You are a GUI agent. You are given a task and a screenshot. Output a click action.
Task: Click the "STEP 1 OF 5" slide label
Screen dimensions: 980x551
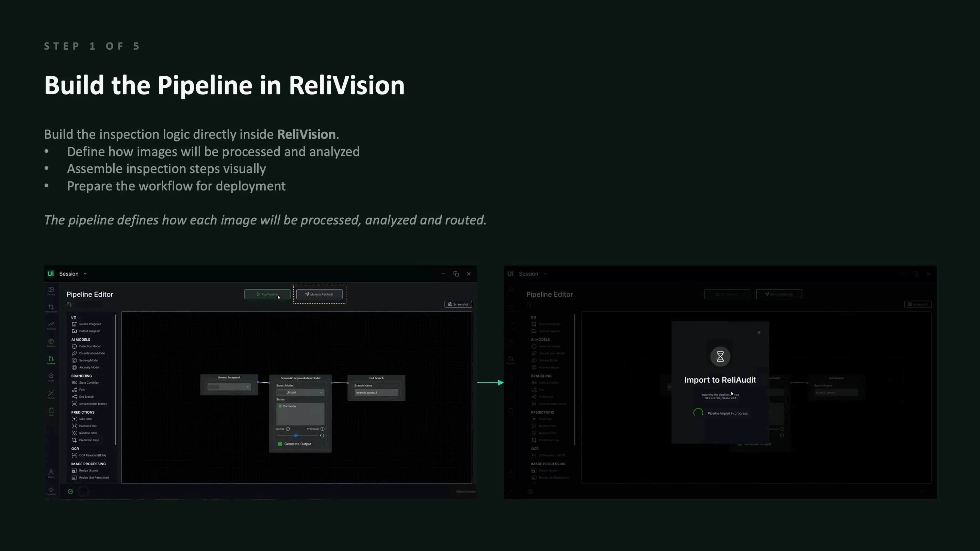92,46
